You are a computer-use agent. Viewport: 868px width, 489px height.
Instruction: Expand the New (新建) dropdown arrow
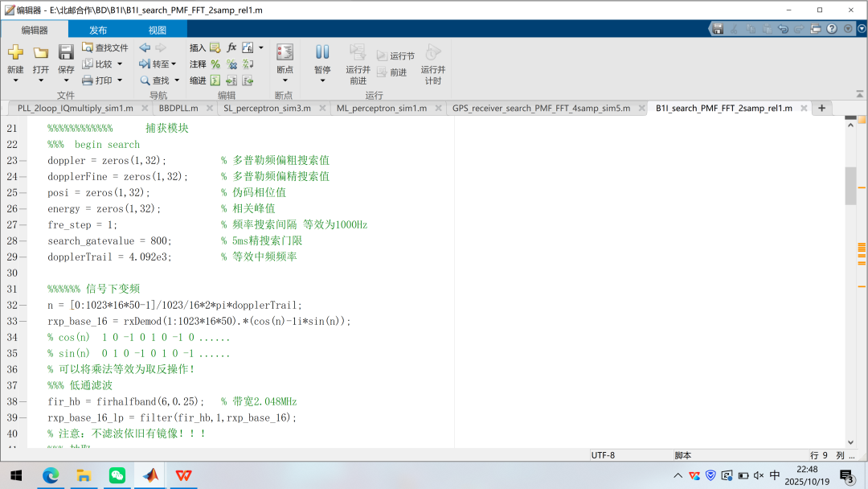coord(15,80)
